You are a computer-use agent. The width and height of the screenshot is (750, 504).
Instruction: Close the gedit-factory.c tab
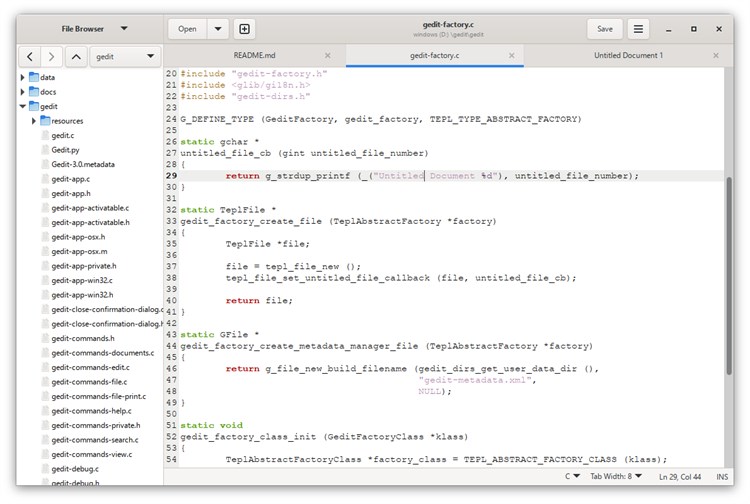point(511,55)
